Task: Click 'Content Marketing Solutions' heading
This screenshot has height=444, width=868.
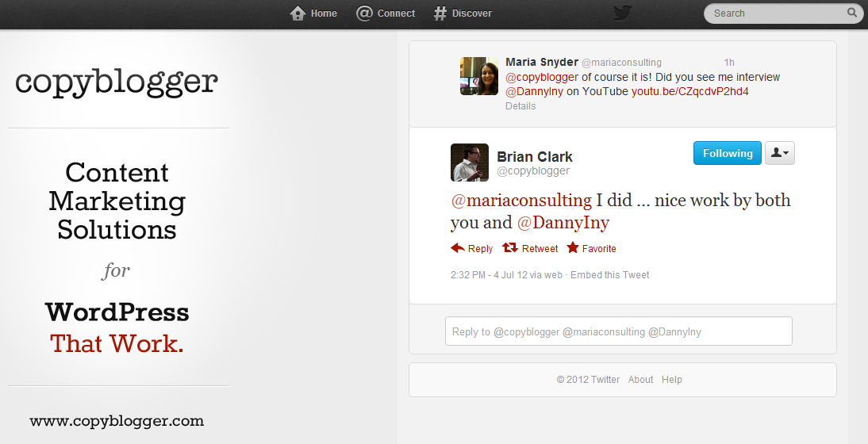Action: tap(117, 201)
